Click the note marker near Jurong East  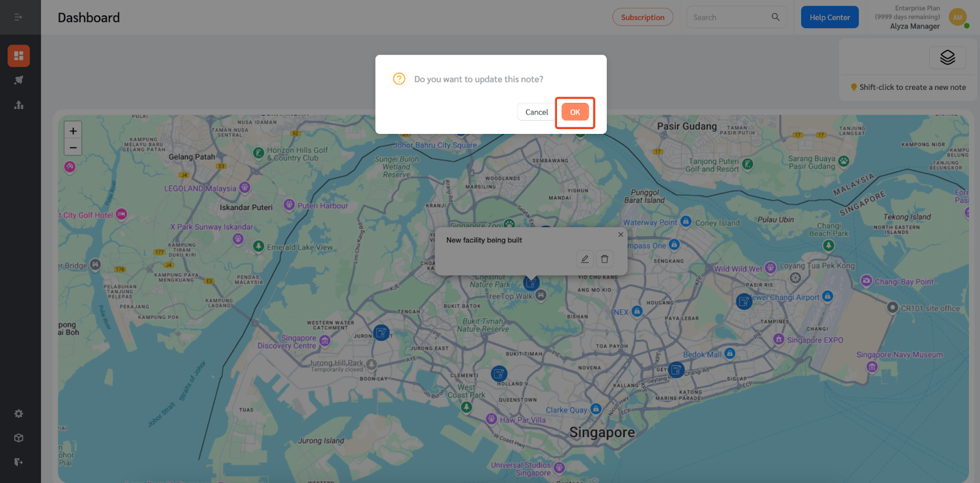click(x=381, y=333)
